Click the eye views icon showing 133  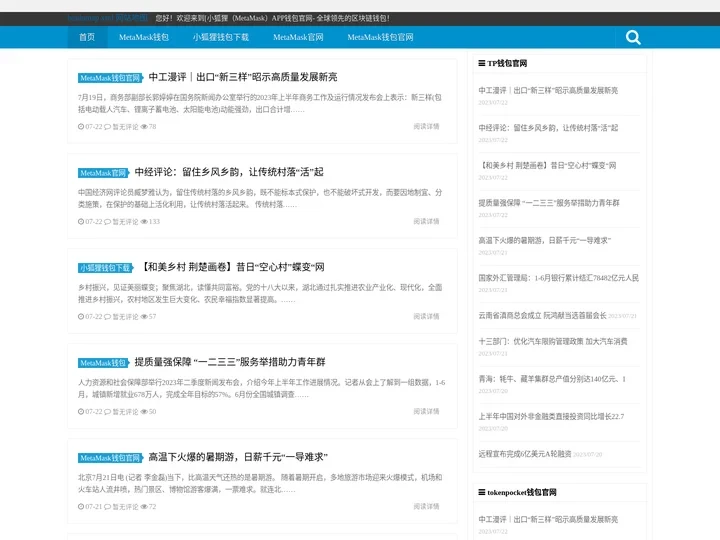[144, 222]
